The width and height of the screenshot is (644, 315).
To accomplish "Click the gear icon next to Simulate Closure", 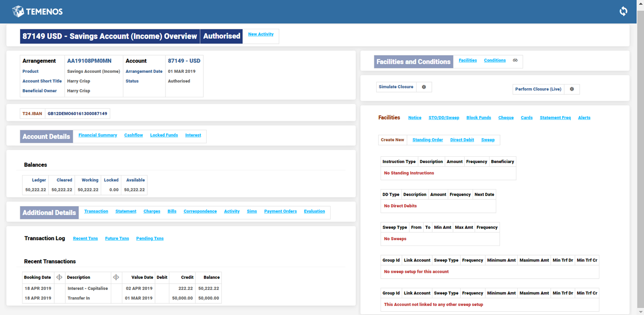I will click(x=424, y=87).
